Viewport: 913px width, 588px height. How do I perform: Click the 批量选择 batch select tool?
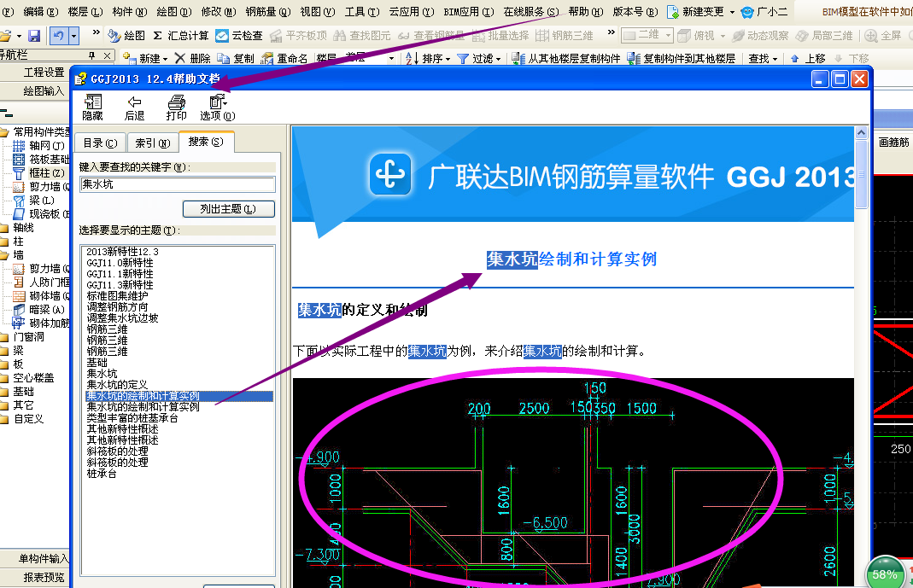coord(500,36)
